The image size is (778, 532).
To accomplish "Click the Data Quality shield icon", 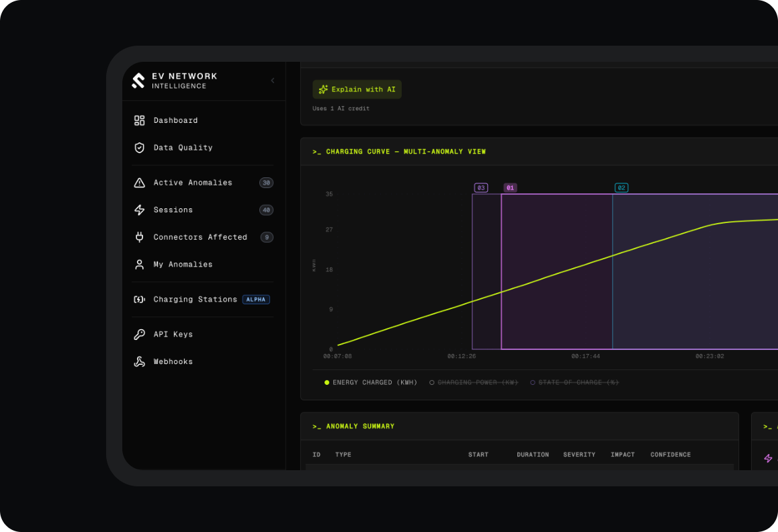I will pos(140,148).
